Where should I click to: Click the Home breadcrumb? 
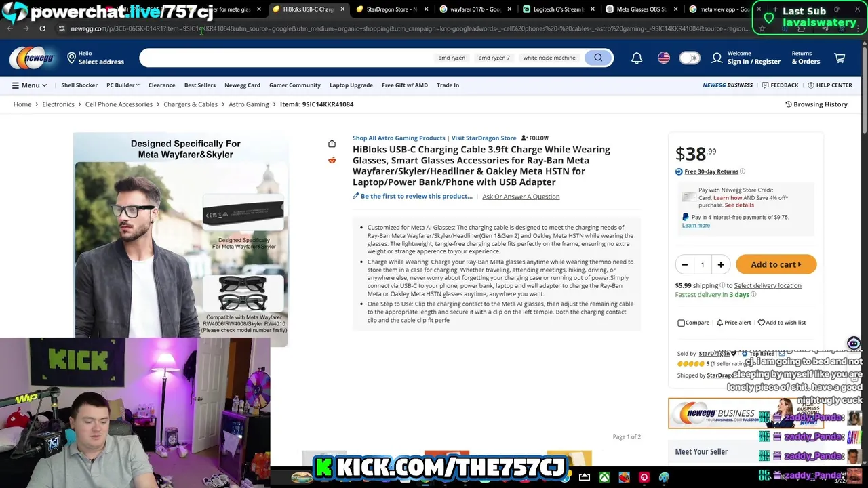tap(22, 104)
